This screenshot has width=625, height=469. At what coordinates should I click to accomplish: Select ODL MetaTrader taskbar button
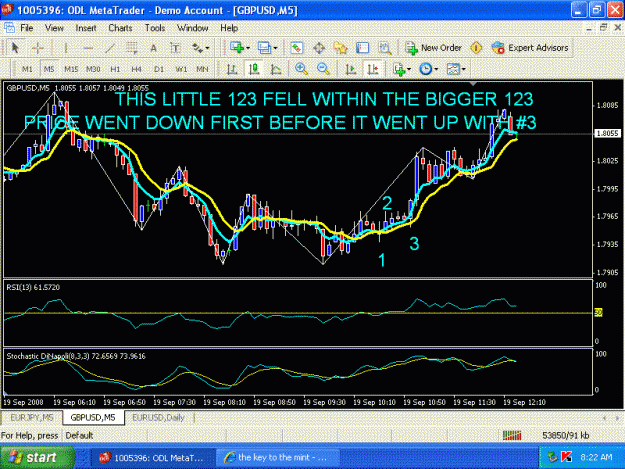153,458
